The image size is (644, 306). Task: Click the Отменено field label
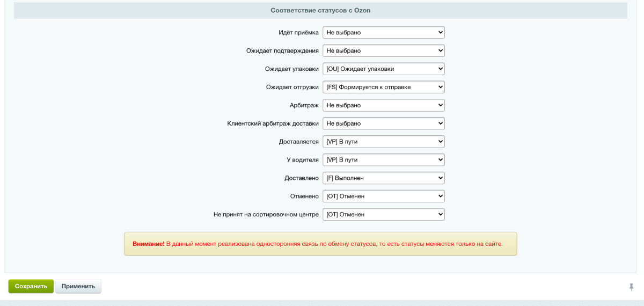(x=304, y=196)
